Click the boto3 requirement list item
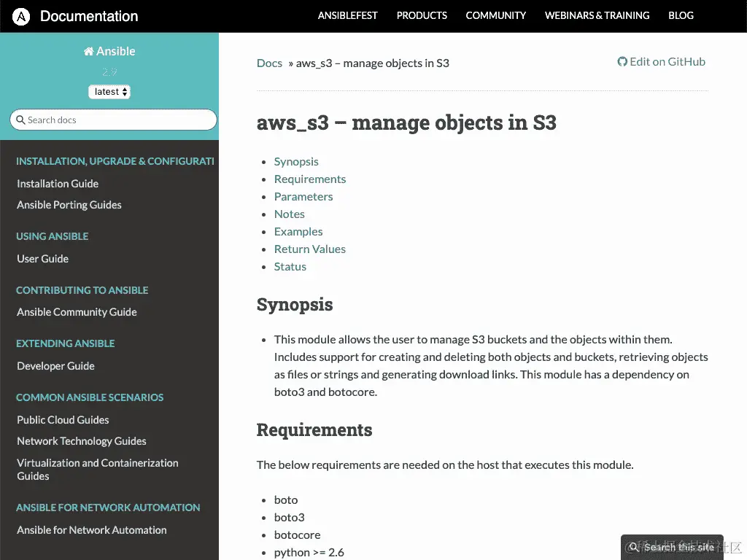Image resolution: width=747 pixels, height=560 pixels. [289, 518]
